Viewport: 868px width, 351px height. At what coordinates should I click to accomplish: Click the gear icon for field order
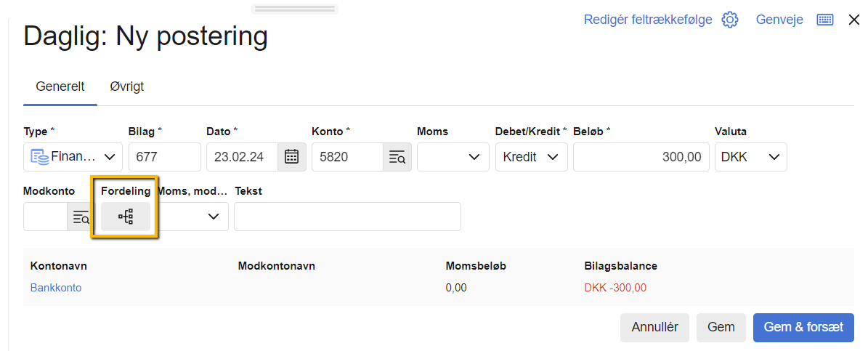click(729, 20)
